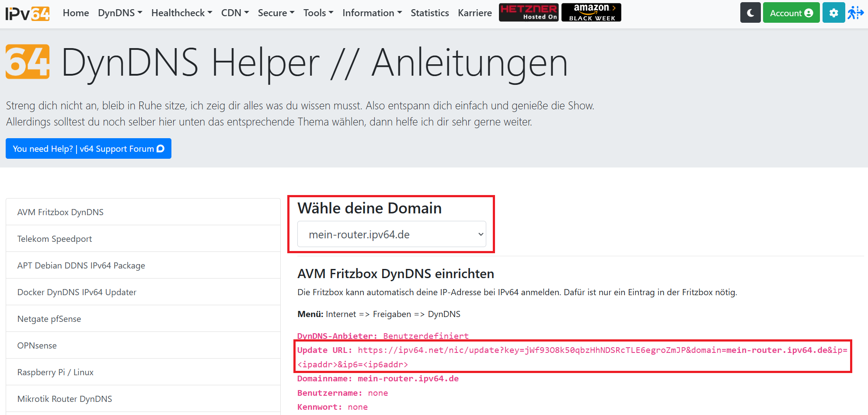Click the accessibility running-figure icon
This screenshot has width=868, height=415.
(855, 13)
